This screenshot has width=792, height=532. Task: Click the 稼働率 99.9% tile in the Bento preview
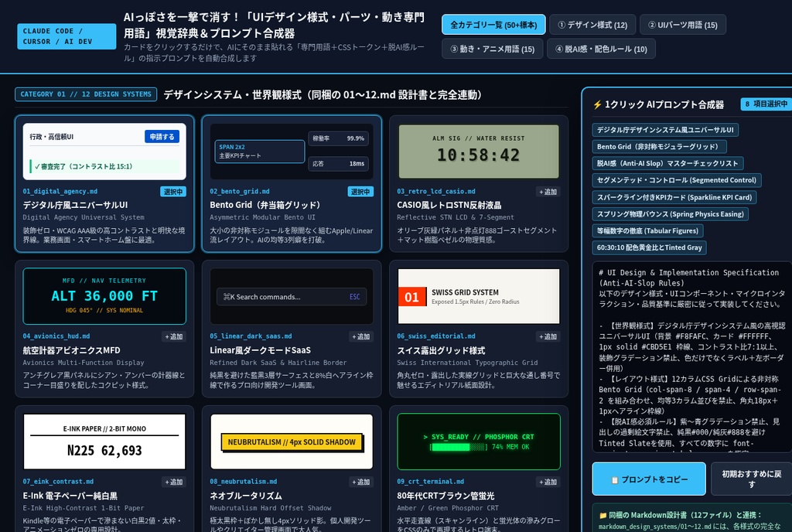click(x=339, y=138)
